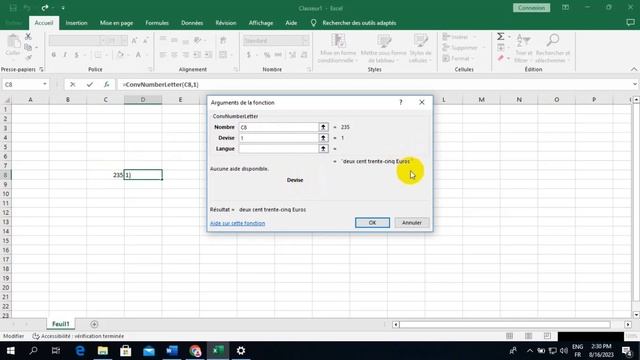Open Mise en forme conditionnelle menu
Image resolution: width=640 pixels, height=360 pixels.
(338, 49)
